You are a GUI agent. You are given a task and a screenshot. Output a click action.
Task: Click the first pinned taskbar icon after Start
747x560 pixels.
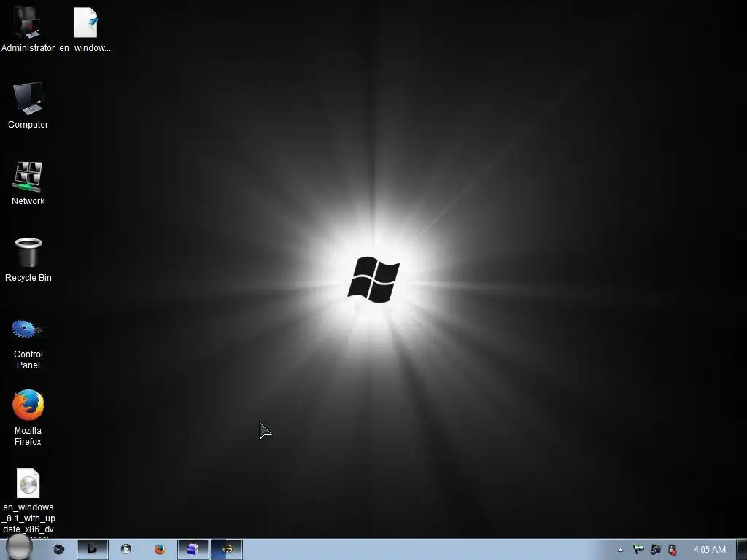(58, 550)
